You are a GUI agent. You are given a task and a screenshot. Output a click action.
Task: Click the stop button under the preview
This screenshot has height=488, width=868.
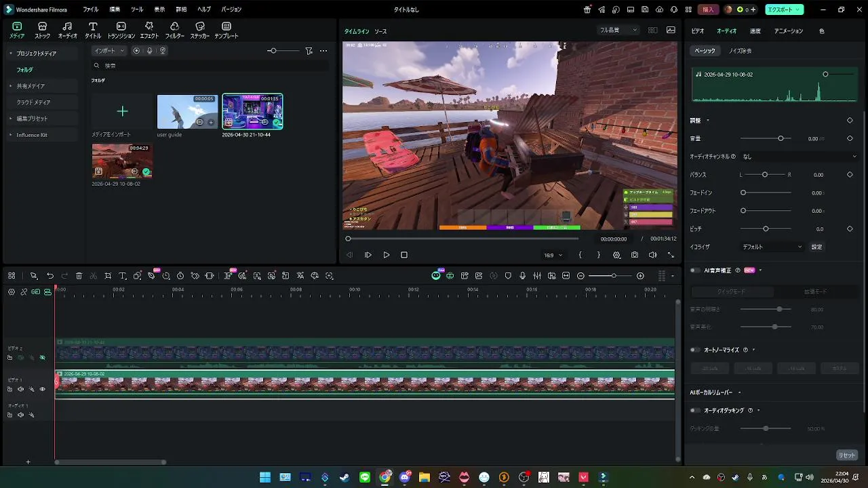(404, 255)
